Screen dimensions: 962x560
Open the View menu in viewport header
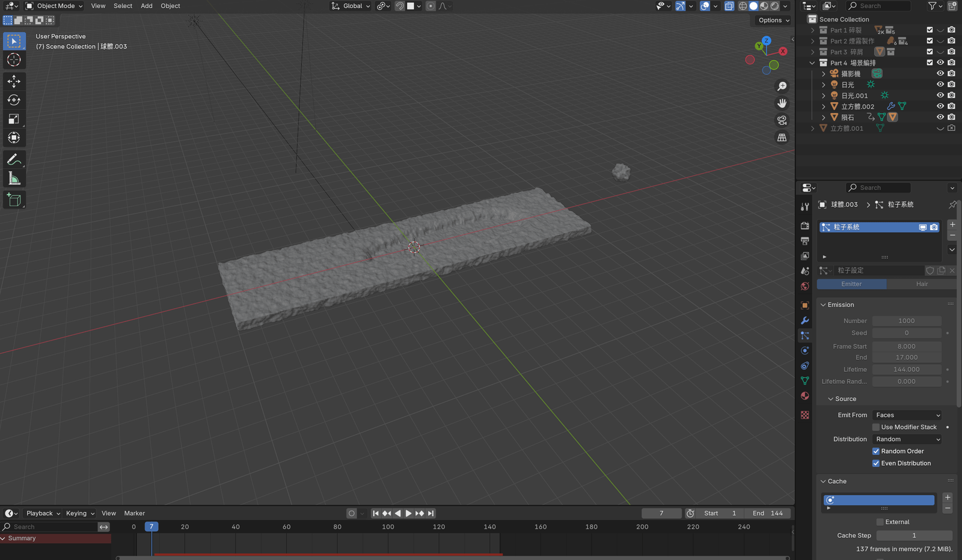pos(98,6)
